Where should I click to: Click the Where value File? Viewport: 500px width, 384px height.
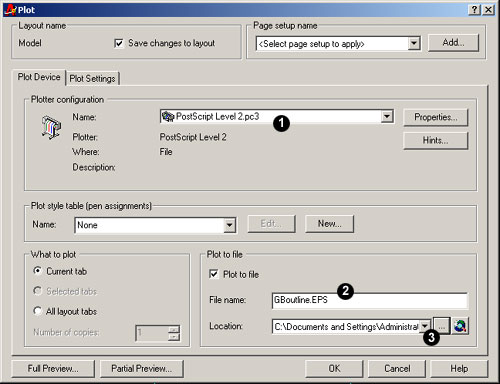(166, 152)
